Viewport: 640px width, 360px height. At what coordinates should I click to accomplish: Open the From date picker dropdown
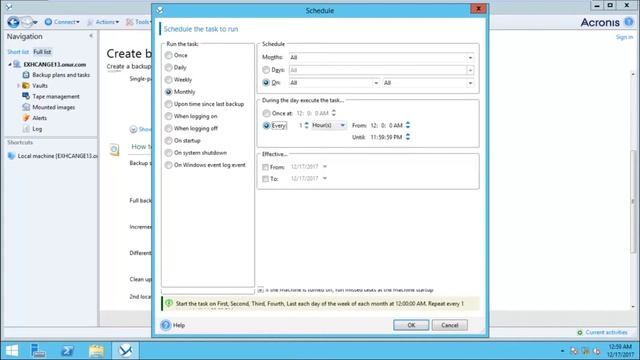coord(325,167)
